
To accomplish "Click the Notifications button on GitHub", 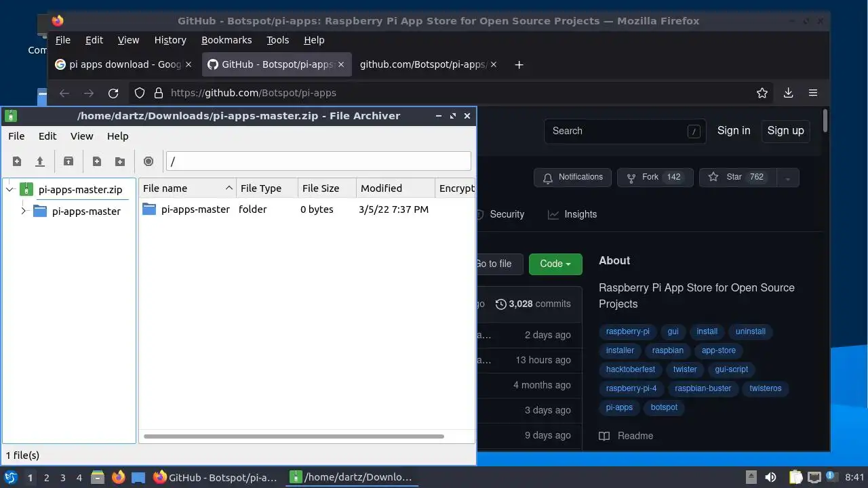I will click(x=573, y=178).
